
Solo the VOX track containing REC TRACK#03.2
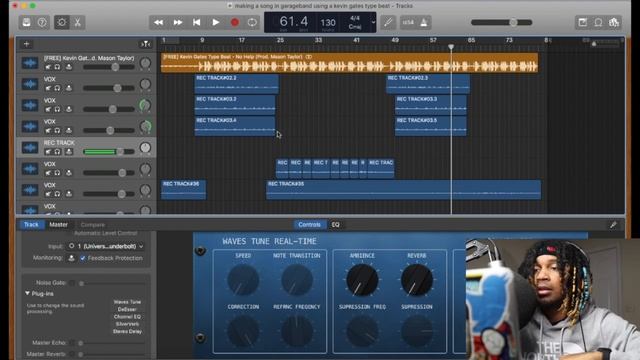[58, 109]
